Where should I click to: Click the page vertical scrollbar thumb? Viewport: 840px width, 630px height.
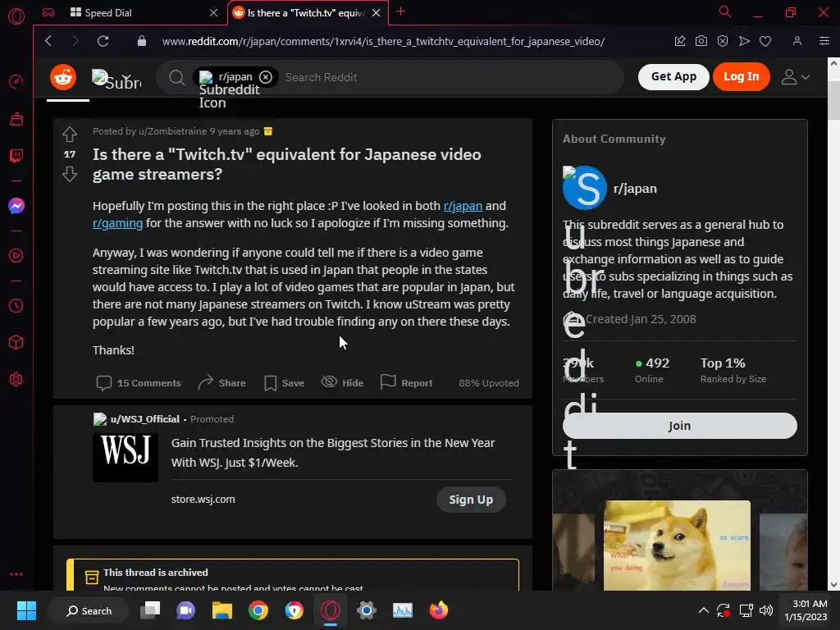pos(833,101)
